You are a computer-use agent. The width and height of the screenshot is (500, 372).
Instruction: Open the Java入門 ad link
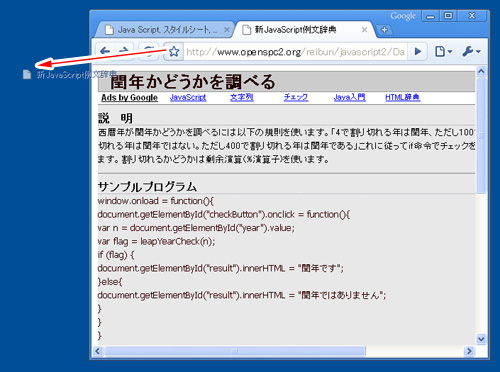[349, 97]
